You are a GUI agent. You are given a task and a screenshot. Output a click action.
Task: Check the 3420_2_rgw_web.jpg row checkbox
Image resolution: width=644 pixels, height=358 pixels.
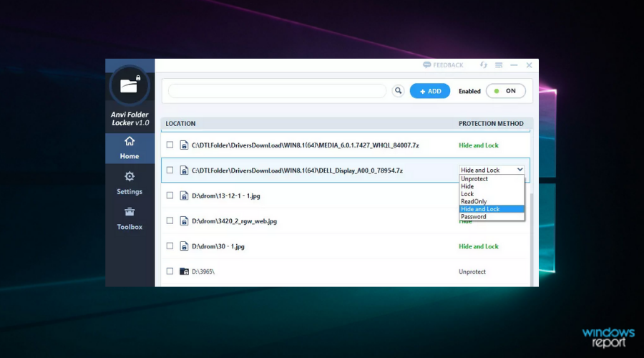point(170,221)
